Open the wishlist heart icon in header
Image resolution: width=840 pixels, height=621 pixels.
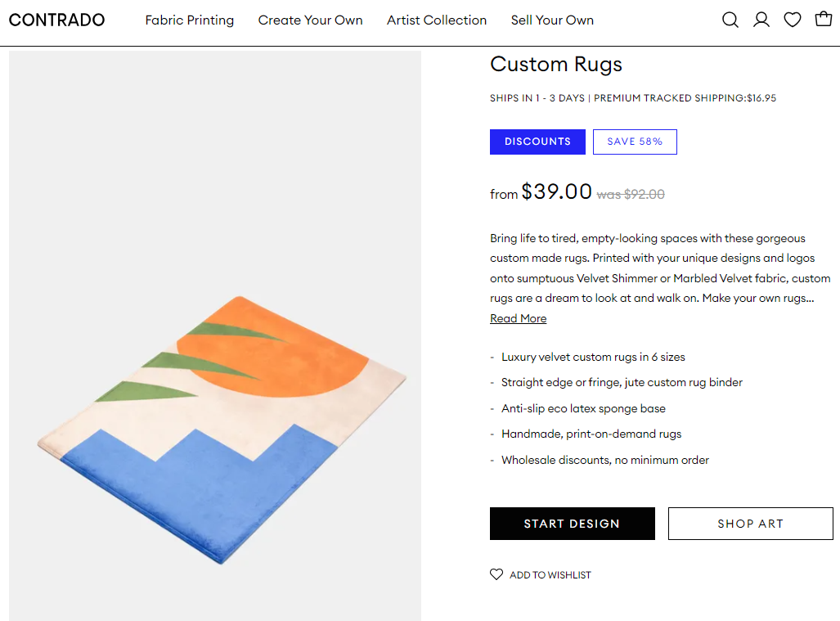pos(793,19)
